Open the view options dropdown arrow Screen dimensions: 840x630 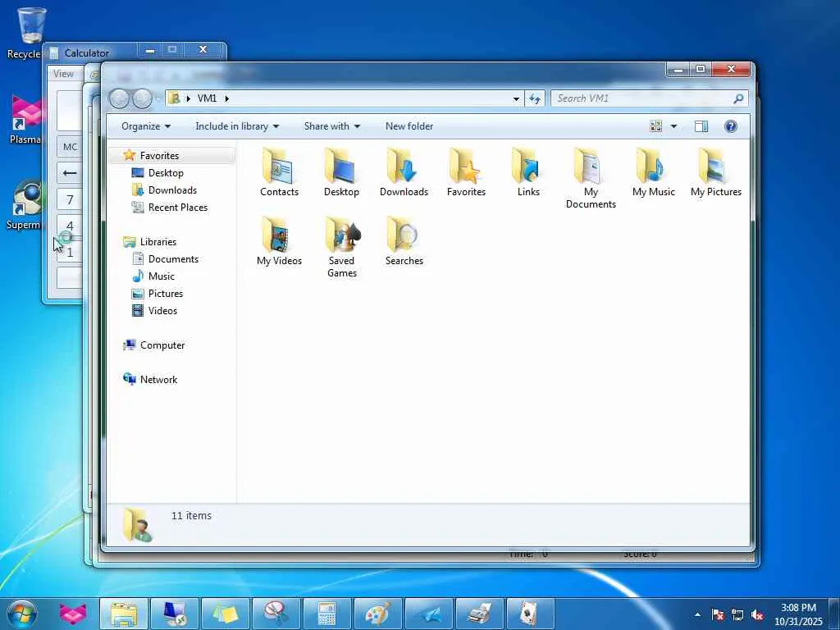point(674,126)
